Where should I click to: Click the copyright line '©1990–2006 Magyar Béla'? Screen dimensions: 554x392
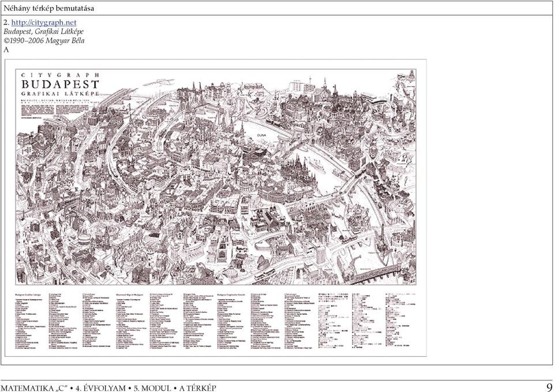pyautogui.click(x=44, y=40)
